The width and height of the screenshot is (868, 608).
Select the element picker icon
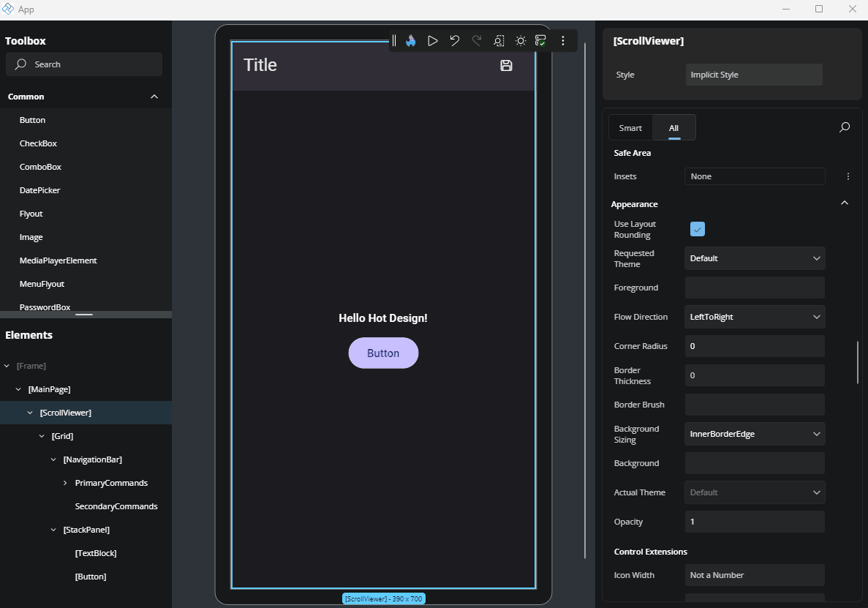coord(499,40)
